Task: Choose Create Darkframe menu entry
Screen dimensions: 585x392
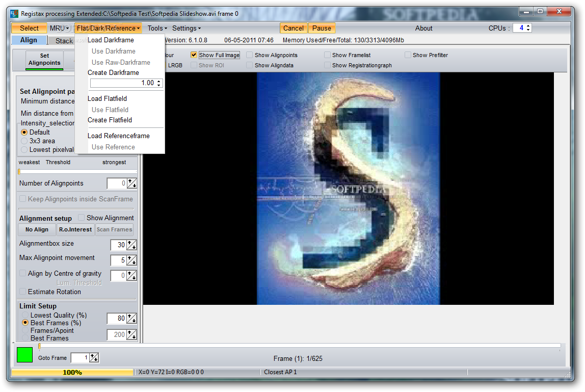Action: coord(114,72)
